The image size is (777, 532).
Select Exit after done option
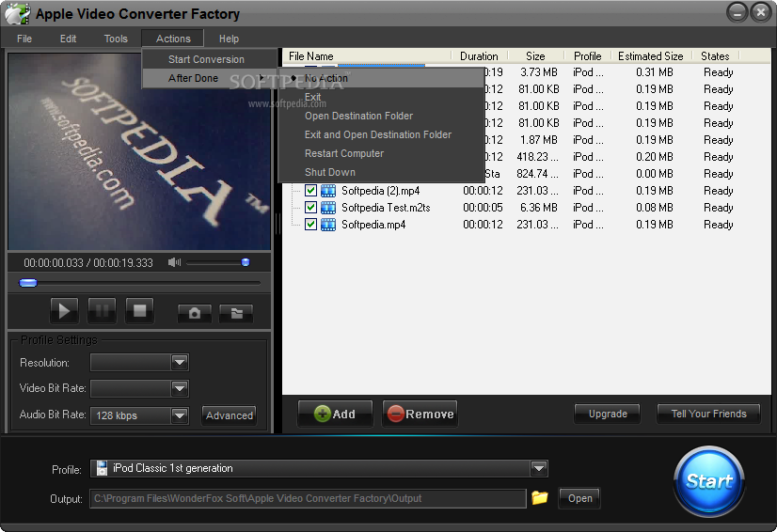click(x=381, y=97)
